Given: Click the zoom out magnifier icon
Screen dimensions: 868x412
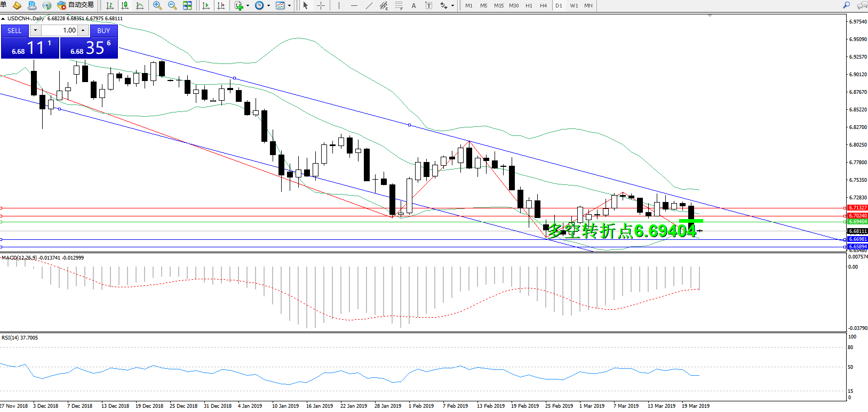Looking at the screenshot, I should [172, 5].
